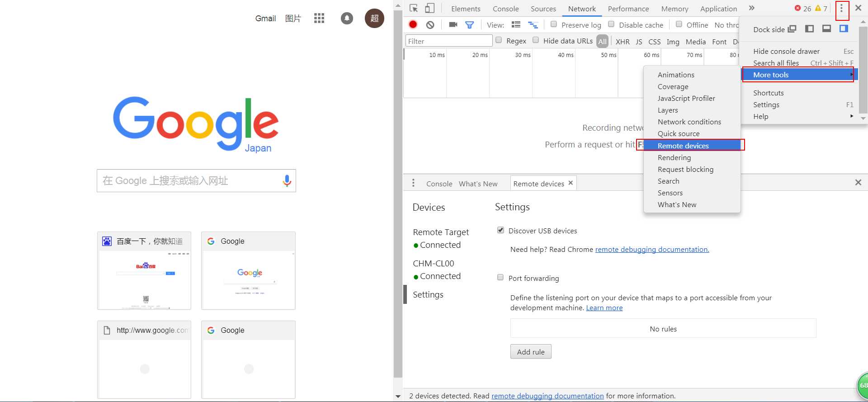Image resolution: width=868 pixels, height=402 pixels.
Task: Open Google notifications bell icon
Action: click(x=347, y=18)
